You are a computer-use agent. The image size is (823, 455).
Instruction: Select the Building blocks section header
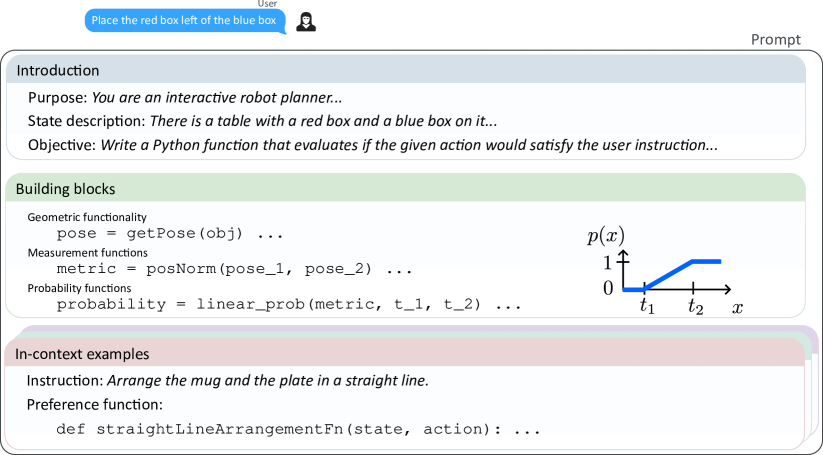point(66,189)
